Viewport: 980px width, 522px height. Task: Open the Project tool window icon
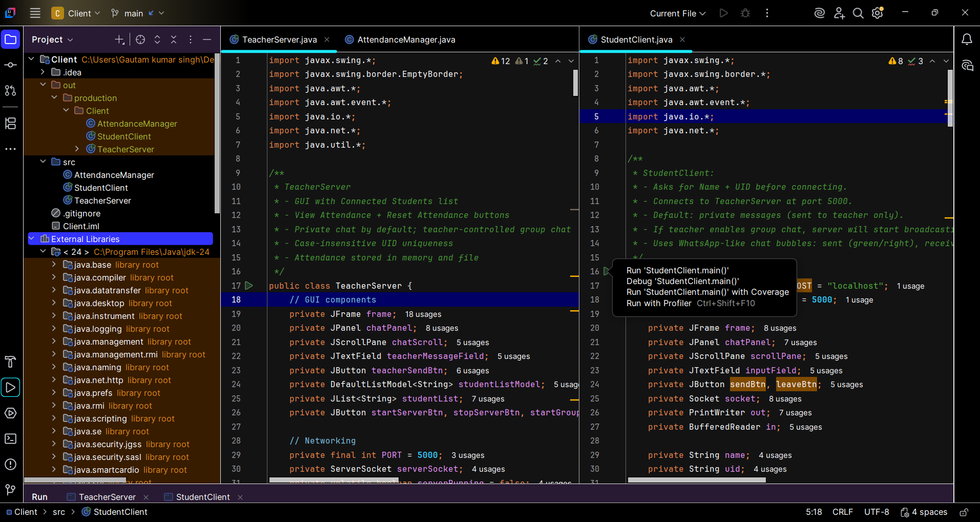point(11,39)
